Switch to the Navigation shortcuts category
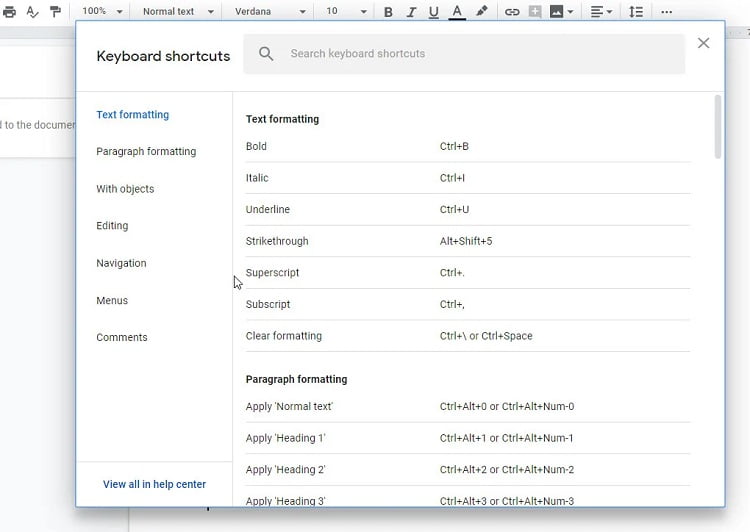The width and height of the screenshot is (750, 532). (121, 263)
